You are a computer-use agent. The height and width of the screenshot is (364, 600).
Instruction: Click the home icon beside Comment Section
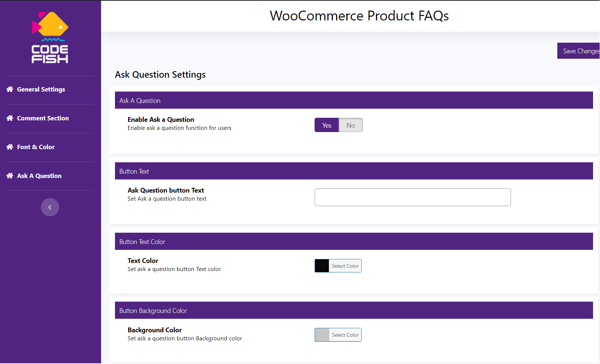[x=10, y=118]
